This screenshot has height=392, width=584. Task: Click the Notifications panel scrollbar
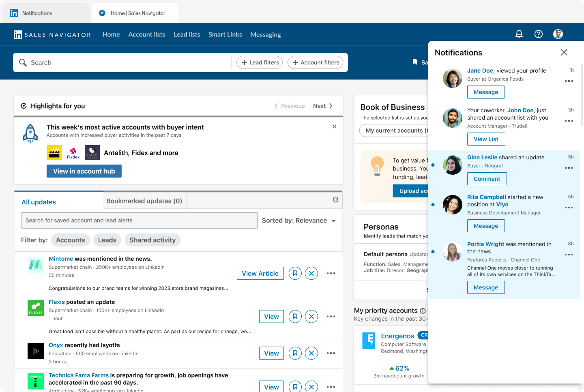(582, 95)
